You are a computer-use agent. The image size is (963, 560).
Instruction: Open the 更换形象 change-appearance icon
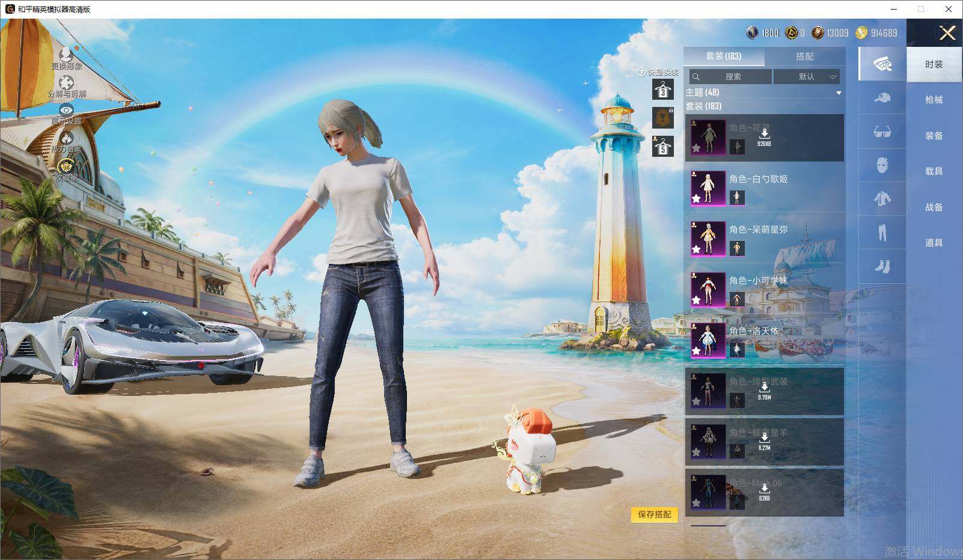pyautogui.click(x=66, y=55)
